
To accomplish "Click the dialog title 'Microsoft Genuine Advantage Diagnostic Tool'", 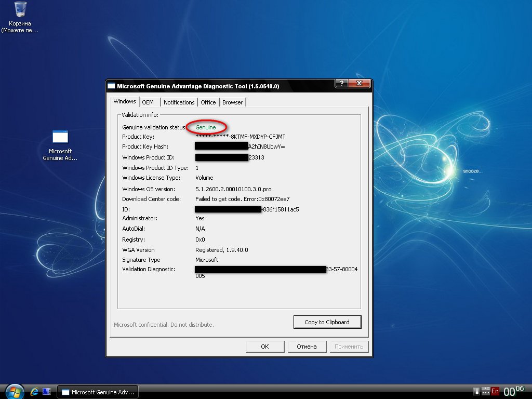I will point(198,86).
